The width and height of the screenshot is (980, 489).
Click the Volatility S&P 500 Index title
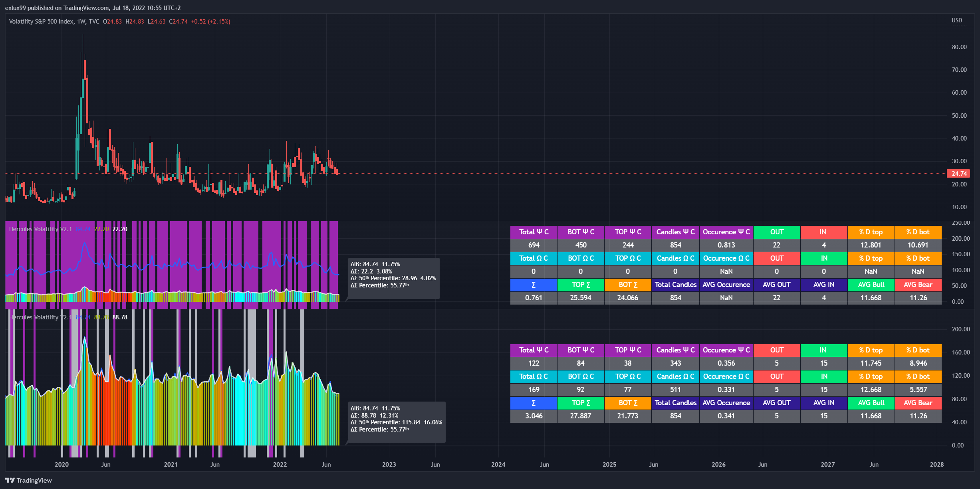41,22
